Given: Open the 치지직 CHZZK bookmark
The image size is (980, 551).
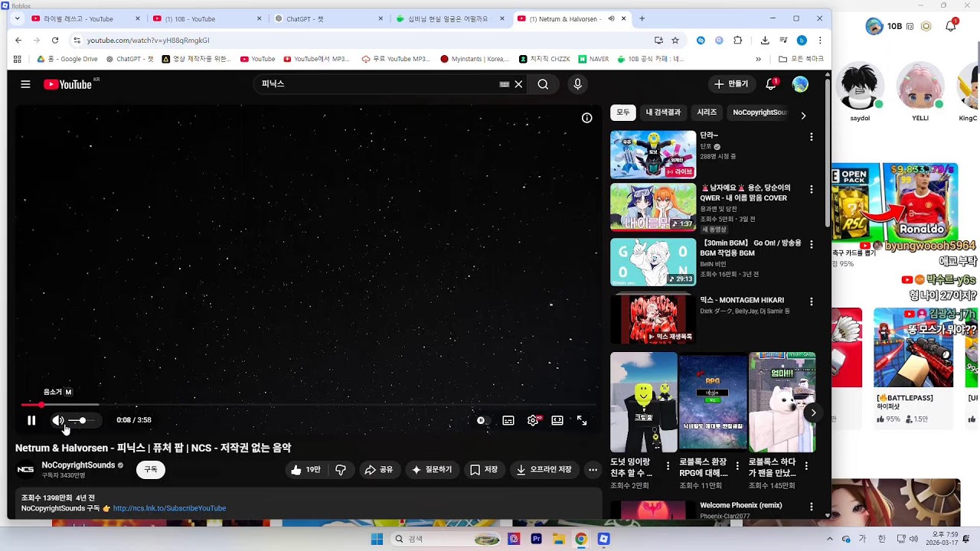Looking at the screenshot, I should (544, 59).
